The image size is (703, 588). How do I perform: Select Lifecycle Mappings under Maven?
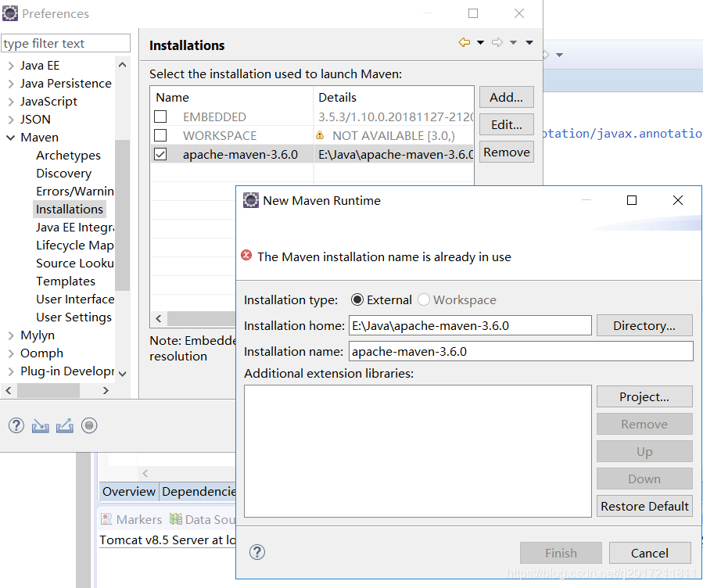pyautogui.click(x=75, y=246)
